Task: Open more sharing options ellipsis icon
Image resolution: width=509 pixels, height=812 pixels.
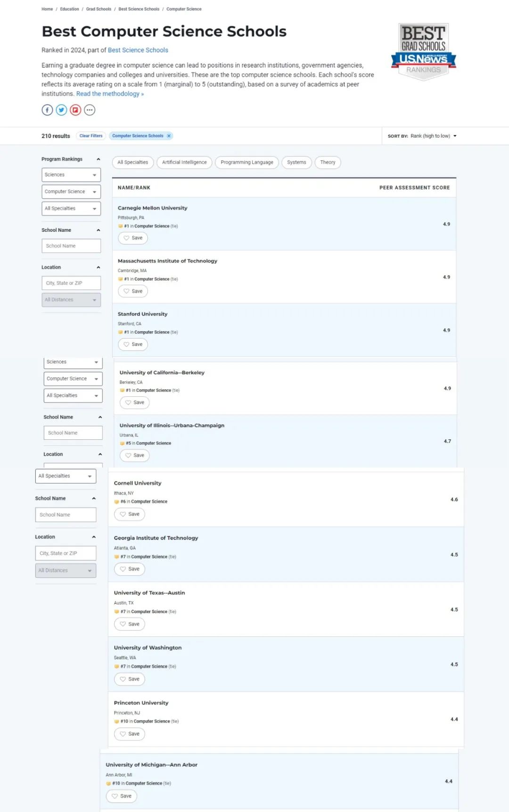Action: pos(90,110)
